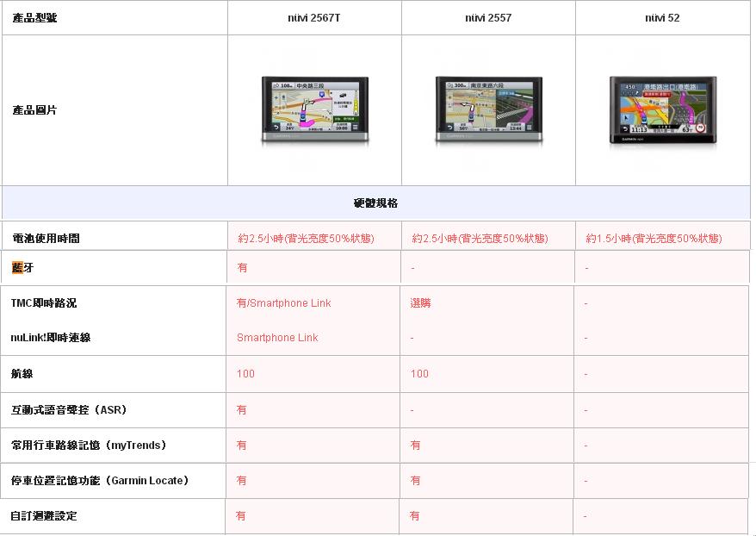Select 航線 value 100 for nüvi 2557
This screenshot has width=756, height=536.
pos(419,373)
